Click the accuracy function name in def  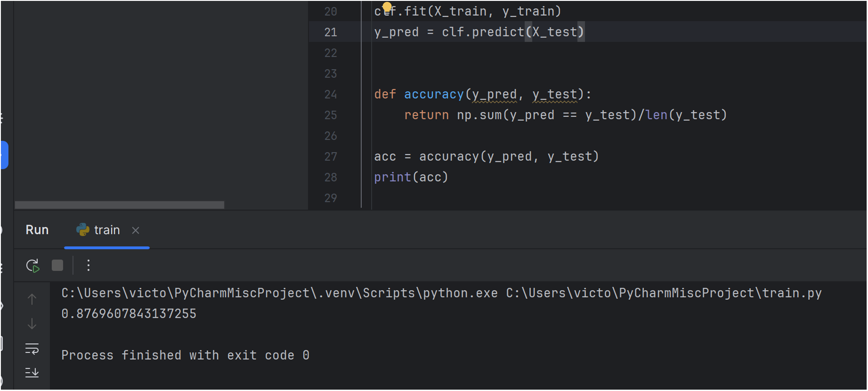[x=433, y=94]
